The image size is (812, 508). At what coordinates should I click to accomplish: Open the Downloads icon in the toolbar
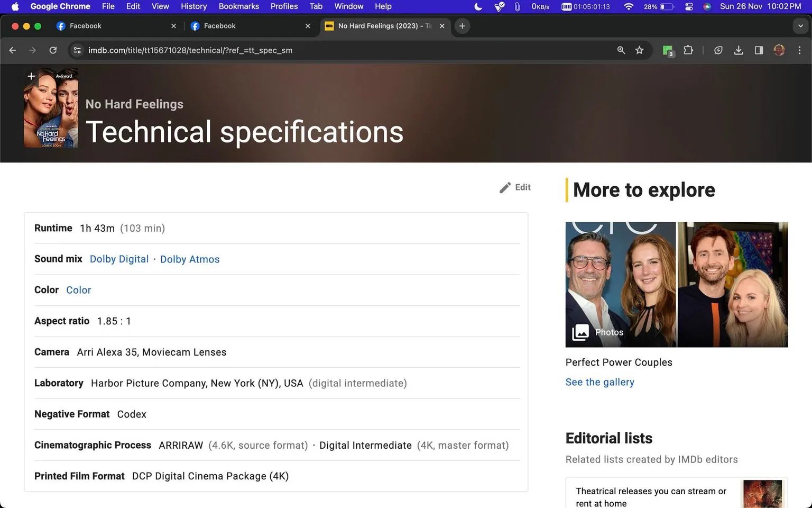coord(739,50)
